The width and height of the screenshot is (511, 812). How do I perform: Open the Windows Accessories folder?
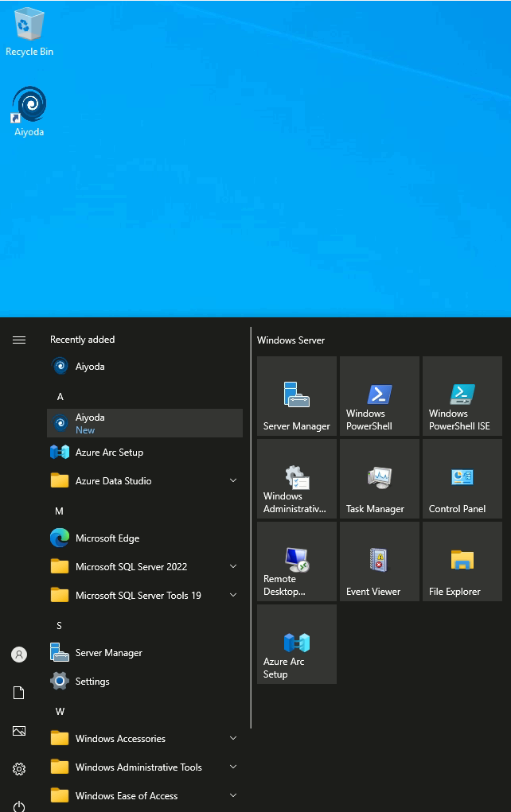(x=145, y=739)
